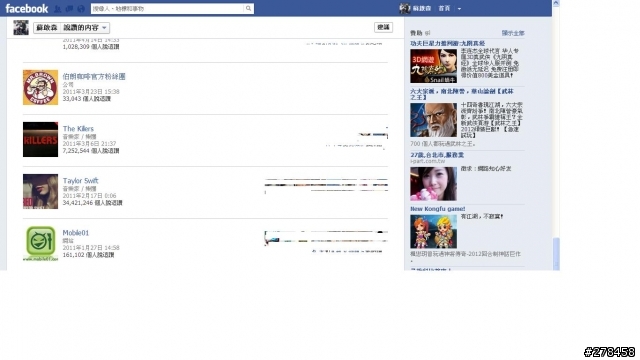The image size is (640, 360).
Task: Open 六大宗派 武林之王 ad title
Action: [x=462, y=94]
